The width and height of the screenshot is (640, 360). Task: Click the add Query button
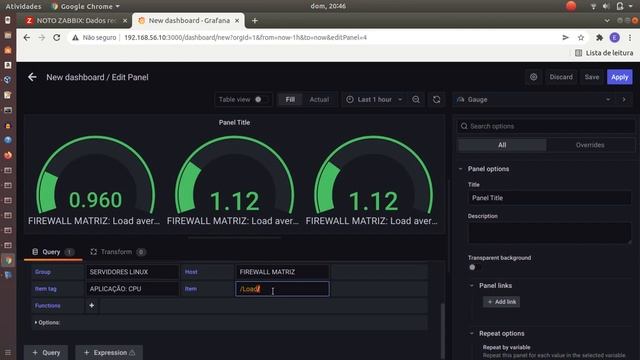click(46, 353)
